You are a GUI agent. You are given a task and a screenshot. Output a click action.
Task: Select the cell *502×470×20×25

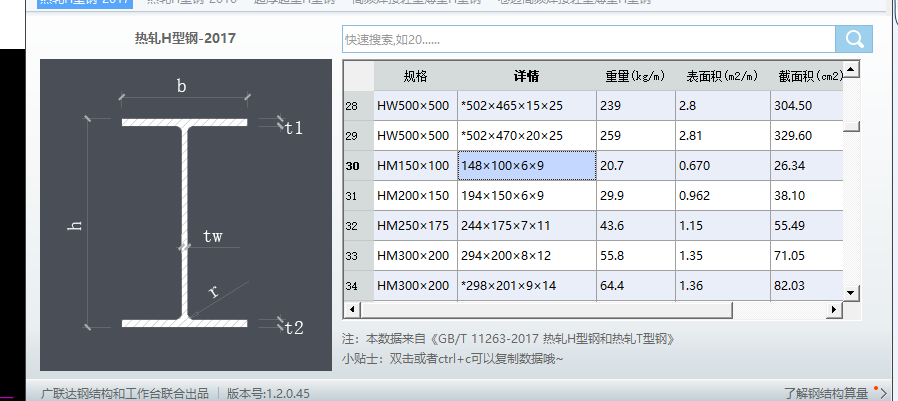[x=527, y=136]
